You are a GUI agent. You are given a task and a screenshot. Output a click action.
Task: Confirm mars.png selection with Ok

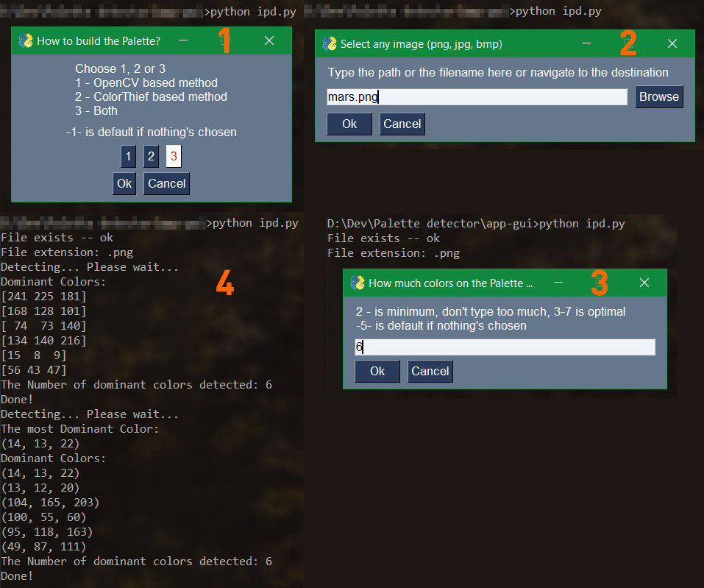(x=349, y=124)
